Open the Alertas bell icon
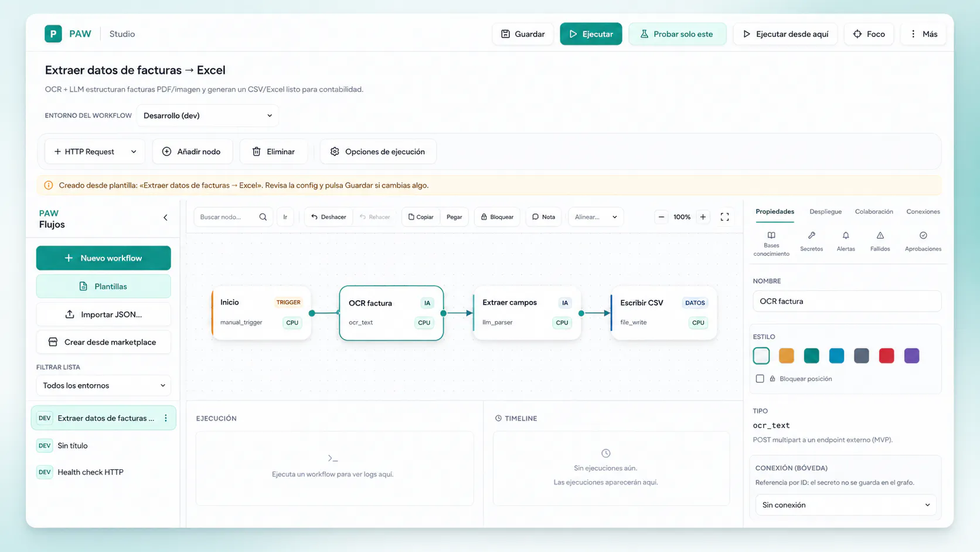The height and width of the screenshot is (552, 980). click(846, 242)
